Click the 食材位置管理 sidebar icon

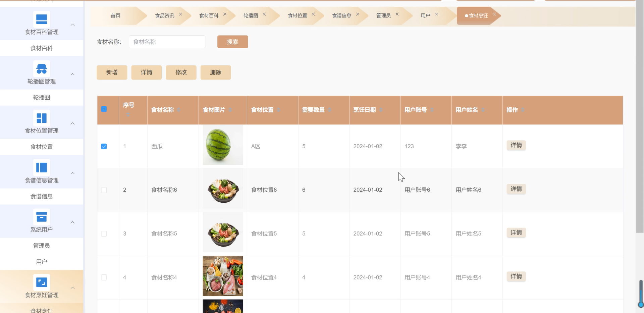pos(42,118)
